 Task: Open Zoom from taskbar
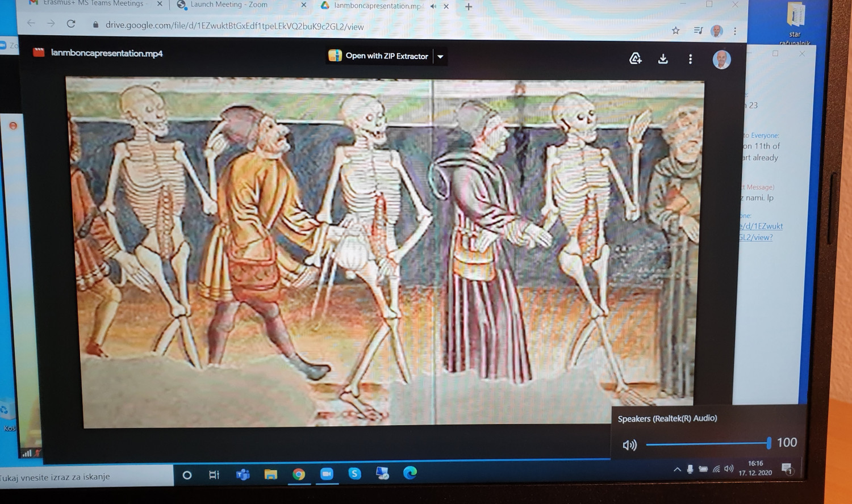[x=327, y=473]
